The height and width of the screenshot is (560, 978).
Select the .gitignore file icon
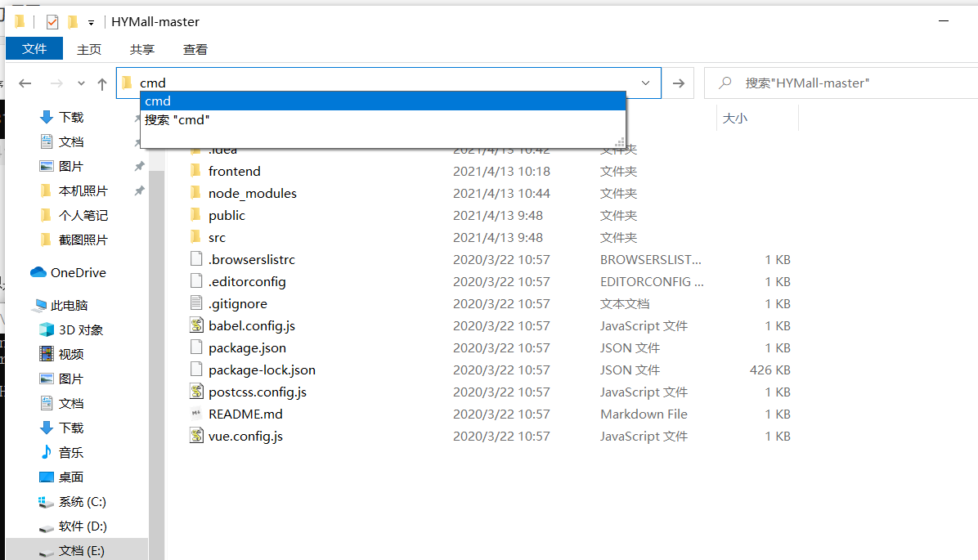tap(196, 303)
